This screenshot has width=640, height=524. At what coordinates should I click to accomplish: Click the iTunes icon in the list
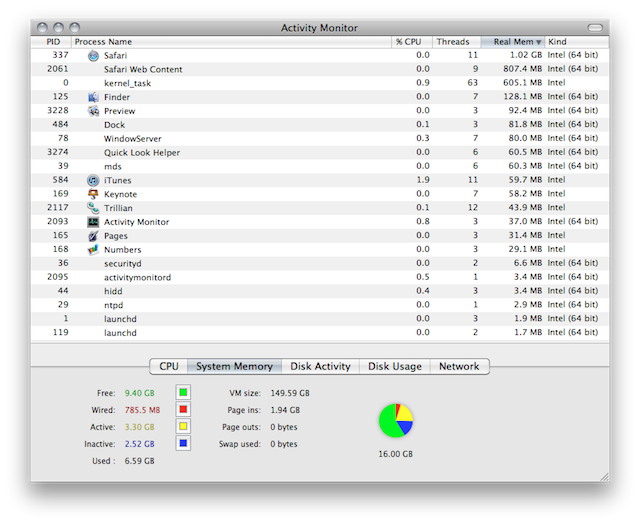[93, 180]
